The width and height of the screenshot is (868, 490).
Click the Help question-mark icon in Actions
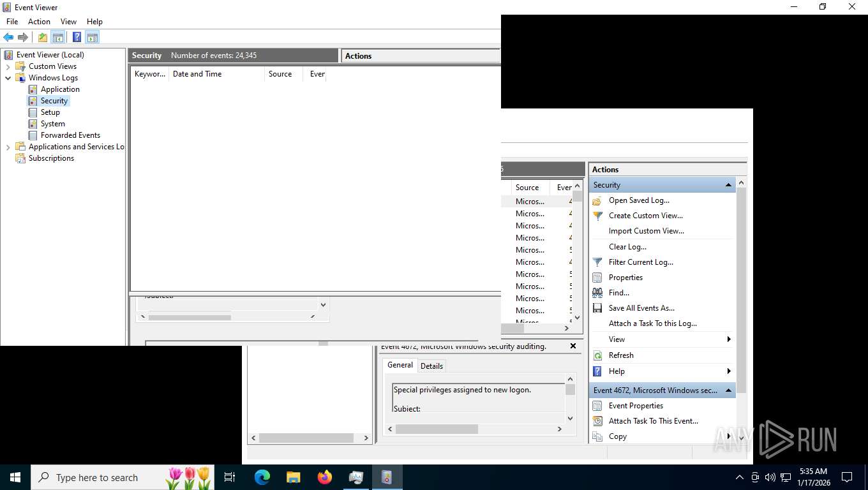coord(597,371)
